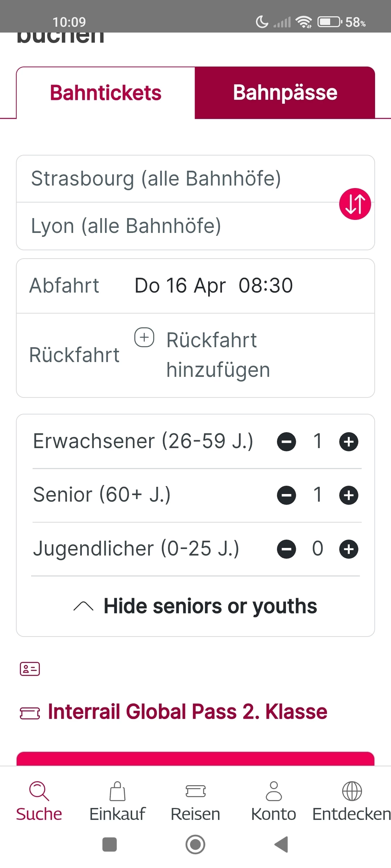Screen dimensions: 391x868
Task: Open Interrail Global Pass 2. Klasse link
Action: click(x=188, y=712)
